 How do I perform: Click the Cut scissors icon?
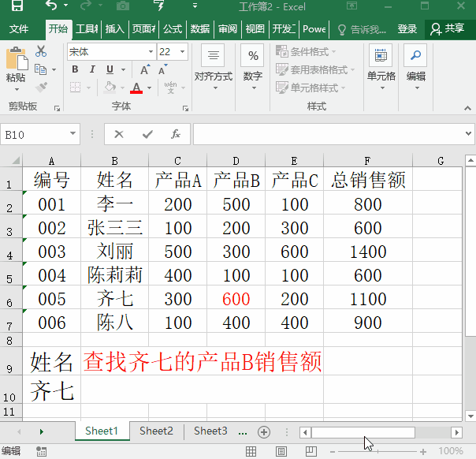(41, 51)
